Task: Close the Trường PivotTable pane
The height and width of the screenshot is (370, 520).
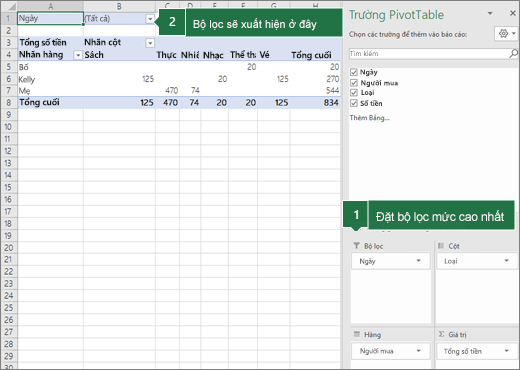Action: click(x=513, y=13)
